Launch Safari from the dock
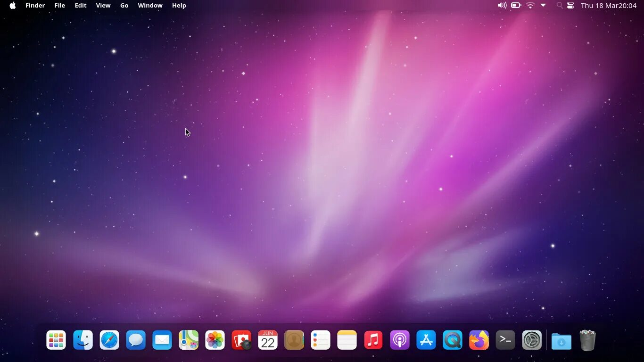This screenshot has width=644, height=362. point(109,340)
